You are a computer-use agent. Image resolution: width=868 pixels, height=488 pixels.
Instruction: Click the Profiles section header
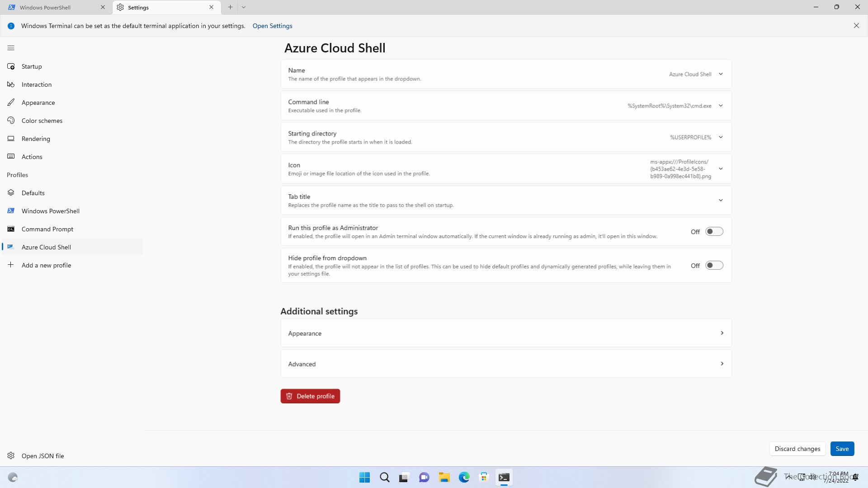pyautogui.click(x=17, y=175)
